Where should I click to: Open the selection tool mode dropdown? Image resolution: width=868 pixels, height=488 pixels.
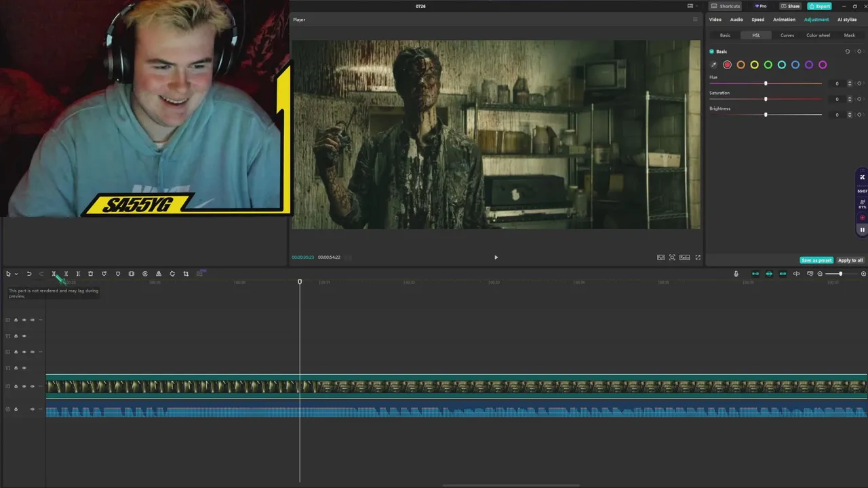[x=16, y=274]
